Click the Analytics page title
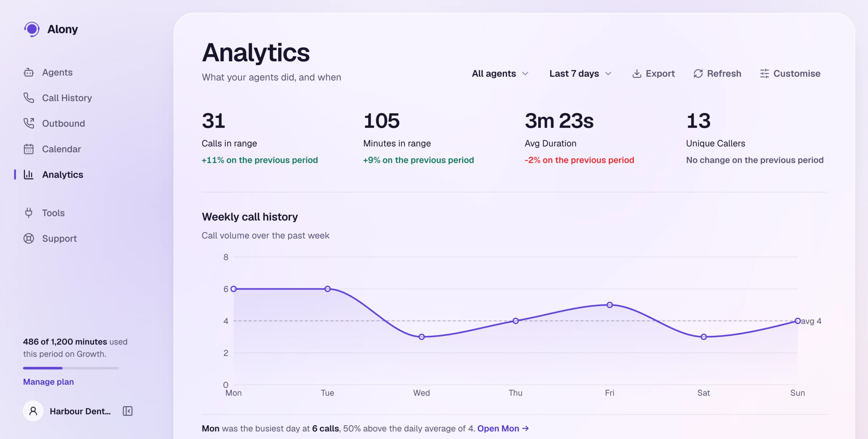 [256, 52]
